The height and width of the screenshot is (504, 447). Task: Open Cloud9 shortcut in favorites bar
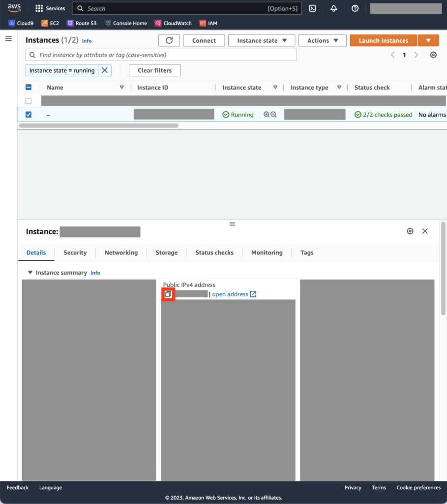[x=21, y=23]
